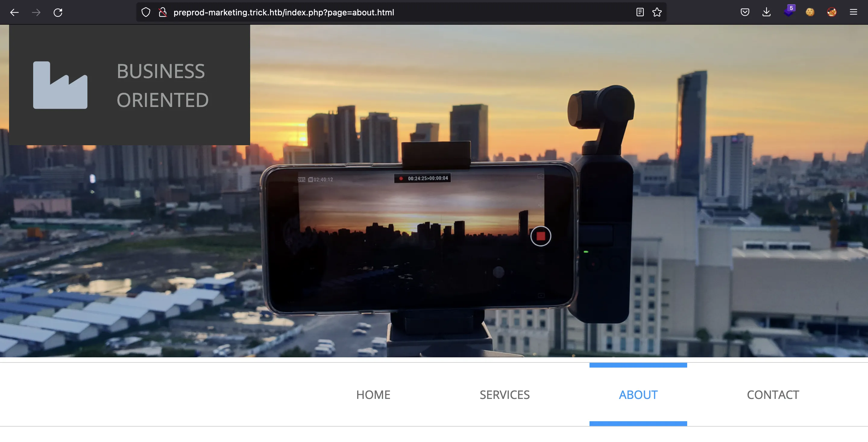
Task: Reload the current page
Action: [58, 12]
